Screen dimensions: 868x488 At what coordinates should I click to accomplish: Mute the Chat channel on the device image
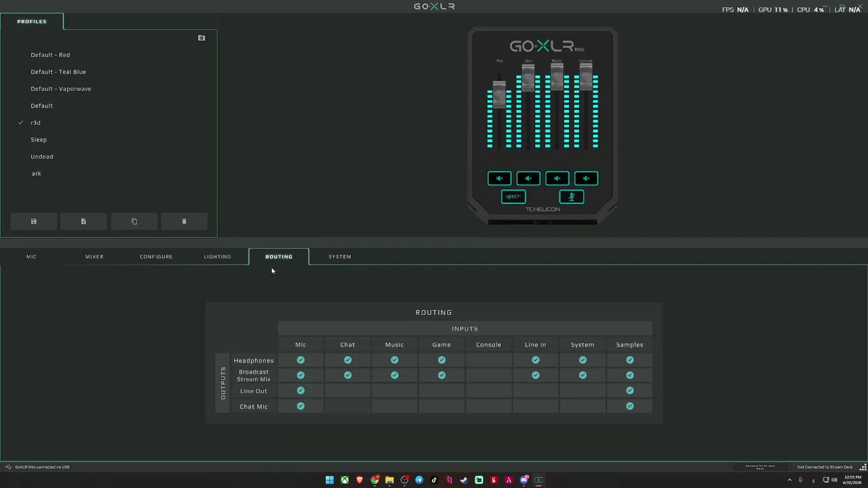(x=528, y=178)
